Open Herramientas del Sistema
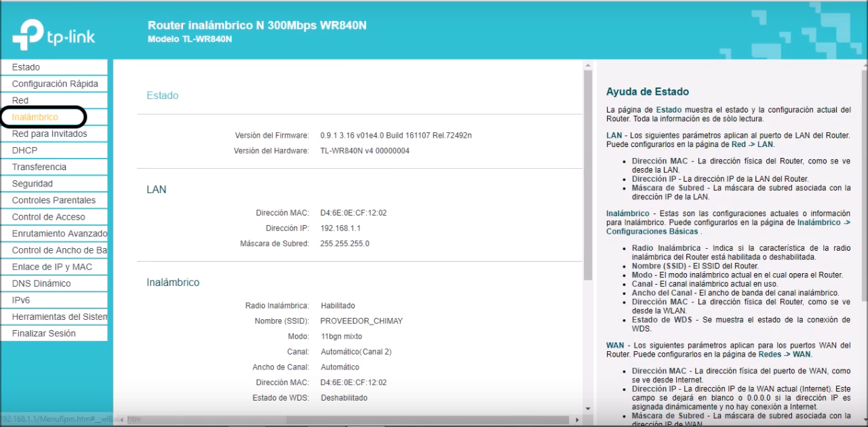 [59, 317]
